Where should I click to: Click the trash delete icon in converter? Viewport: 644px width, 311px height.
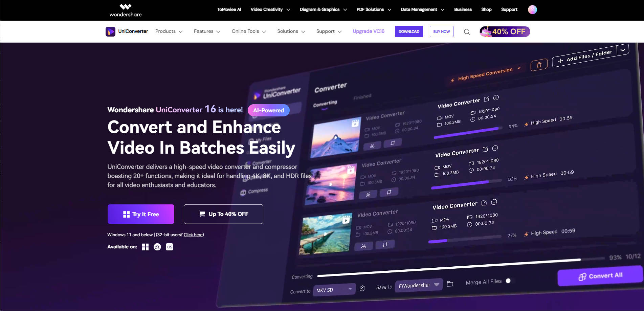(539, 65)
